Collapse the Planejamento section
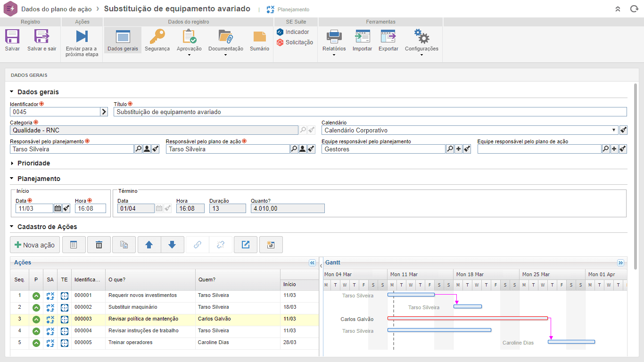The image size is (644, 362). point(12,179)
